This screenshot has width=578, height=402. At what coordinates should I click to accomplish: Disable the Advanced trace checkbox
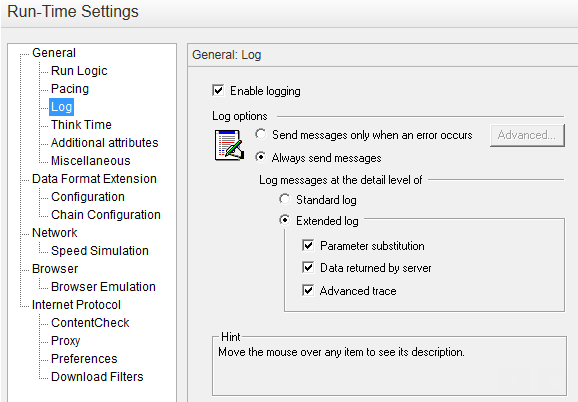(308, 290)
